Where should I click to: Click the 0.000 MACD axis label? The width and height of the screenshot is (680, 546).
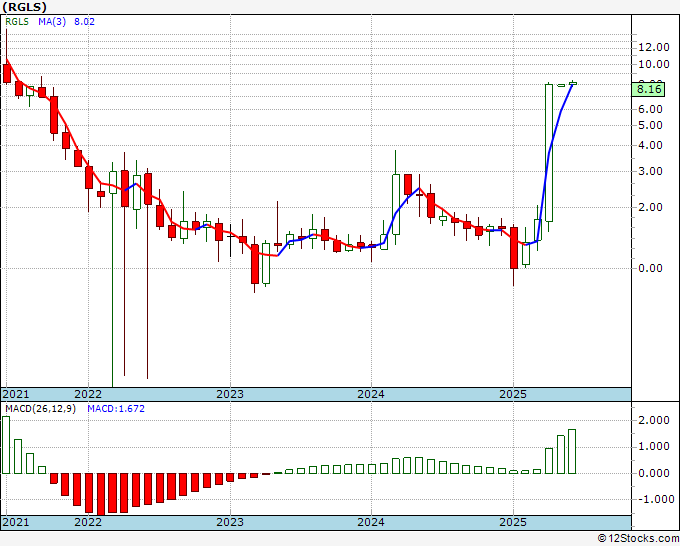coord(654,473)
